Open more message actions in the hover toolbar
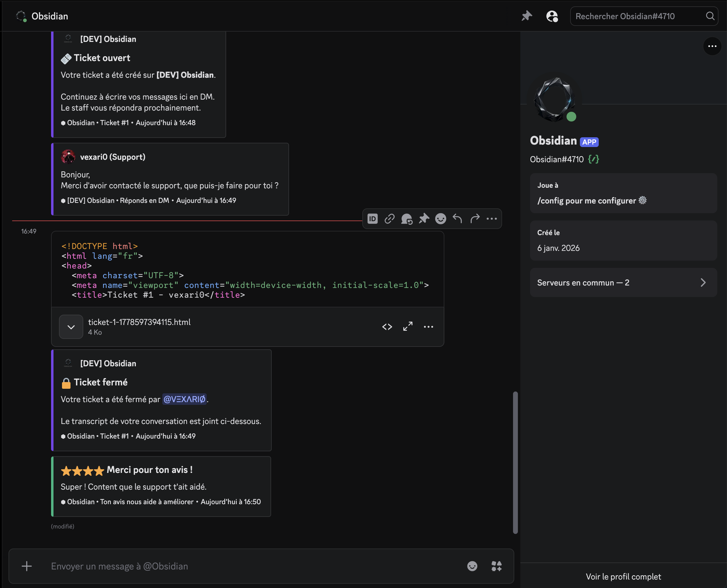 click(492, 219)
